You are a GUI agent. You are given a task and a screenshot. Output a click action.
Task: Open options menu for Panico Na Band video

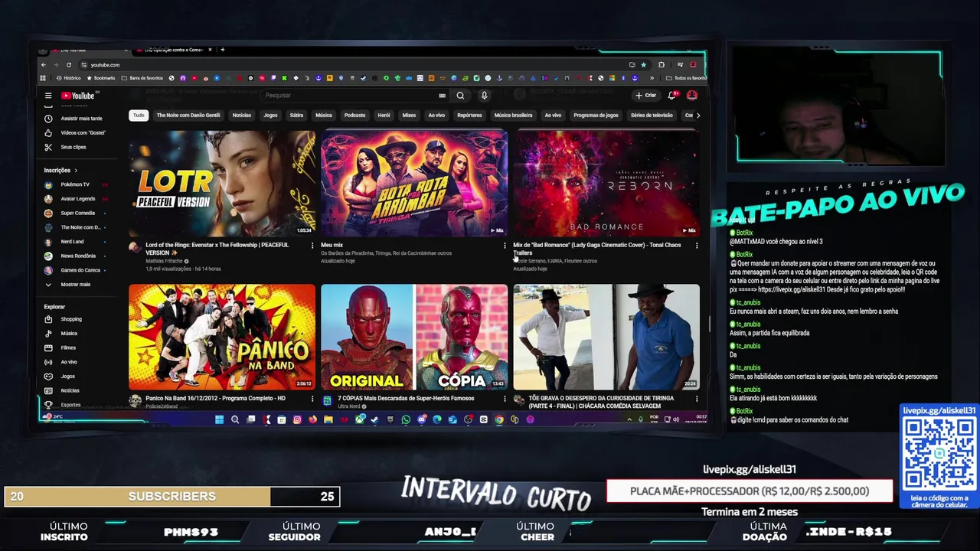click(312, 399)
